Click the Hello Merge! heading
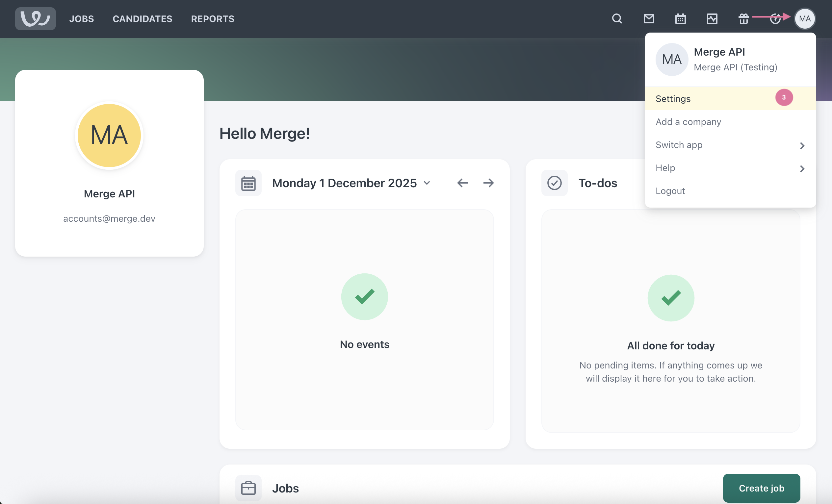 [265, 133]
